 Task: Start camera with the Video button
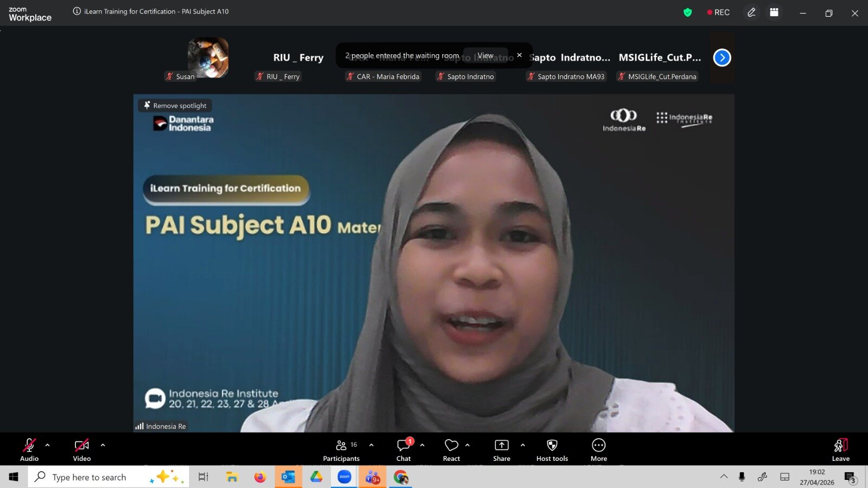coord(82,450)
